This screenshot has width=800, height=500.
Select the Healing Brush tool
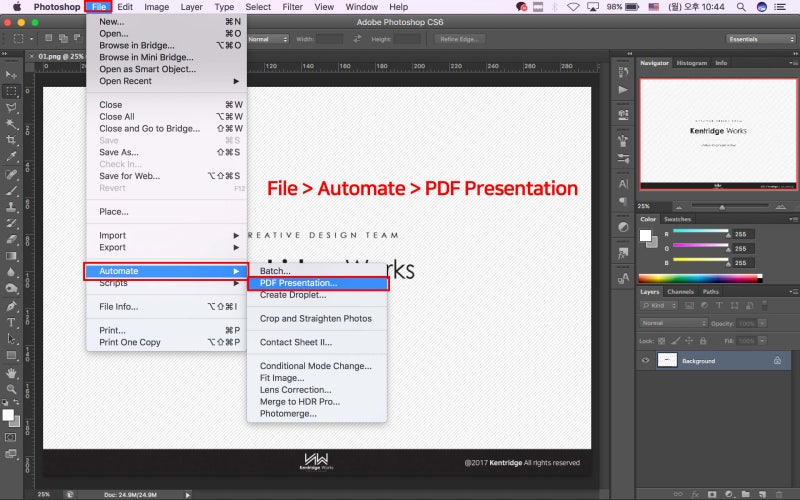(11, 174)
